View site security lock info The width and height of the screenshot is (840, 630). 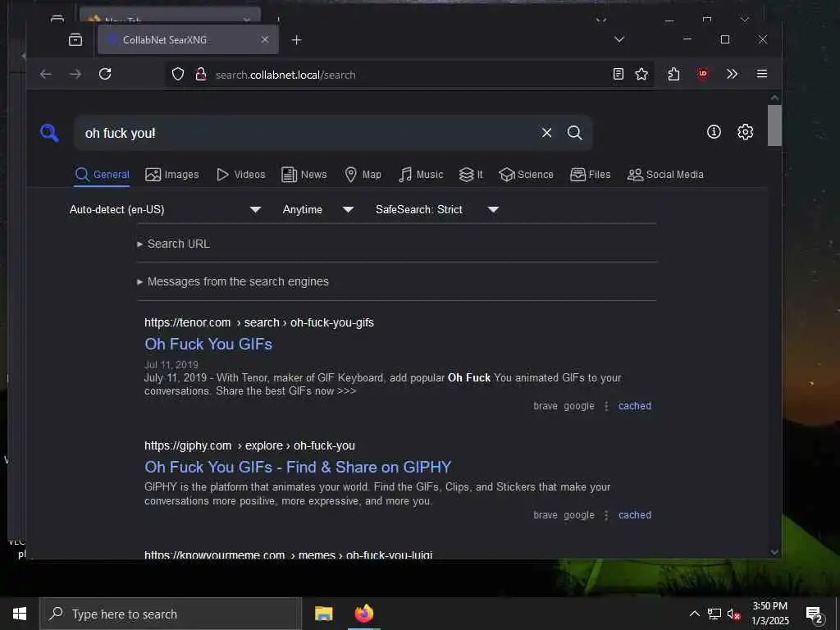point(201,75)
